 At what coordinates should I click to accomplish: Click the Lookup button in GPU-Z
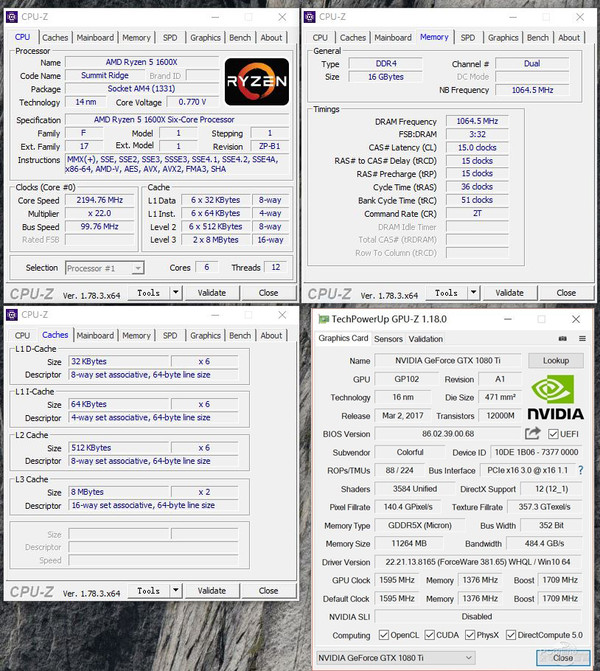click(x=555, y=360)
